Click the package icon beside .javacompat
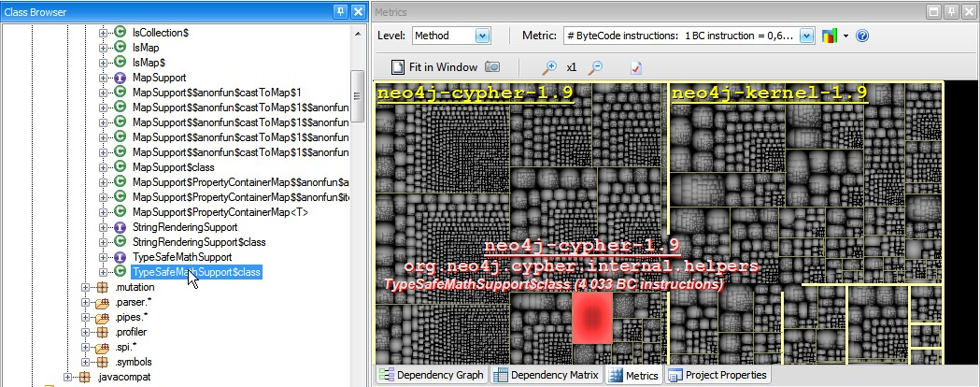This screenshot has height=387, width=980. pyautogui.click(x=86, y=377)
